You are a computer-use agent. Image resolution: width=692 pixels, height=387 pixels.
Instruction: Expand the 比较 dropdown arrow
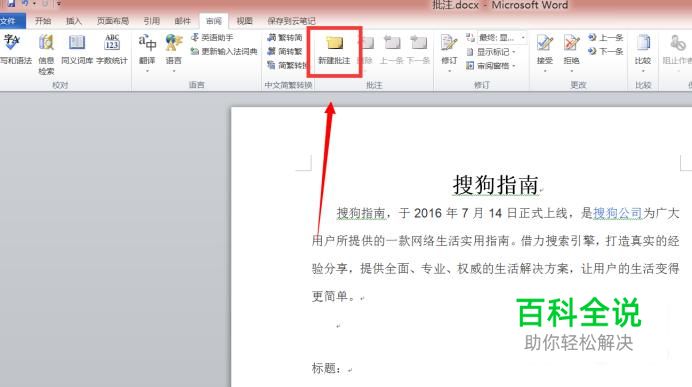pyautogui.click(x=643, y=71)
